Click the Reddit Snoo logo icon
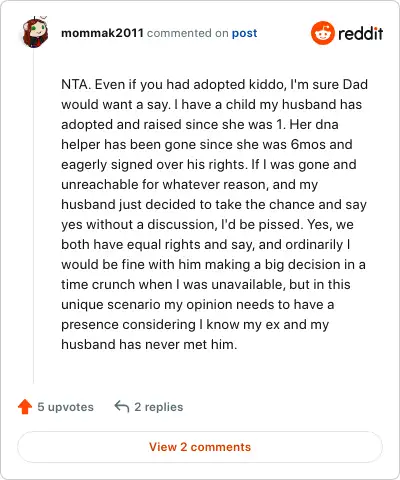The height and width of the screenshot is (480, 400). (x=322, y=33)
